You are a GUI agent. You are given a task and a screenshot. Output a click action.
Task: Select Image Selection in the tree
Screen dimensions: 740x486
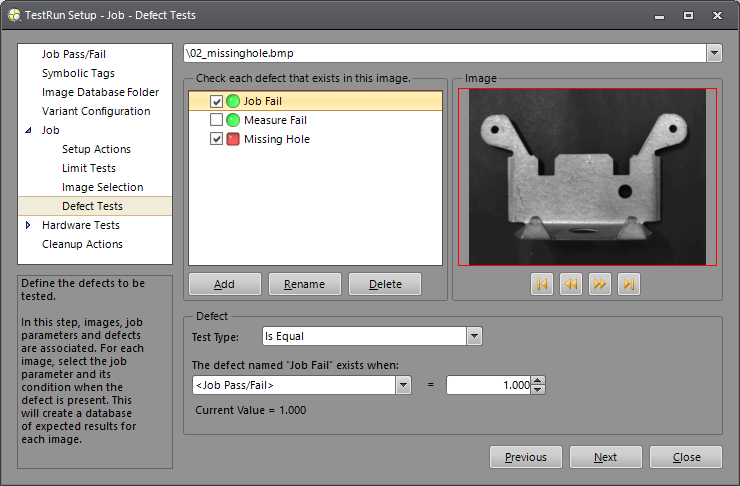(x=102, y=187)
